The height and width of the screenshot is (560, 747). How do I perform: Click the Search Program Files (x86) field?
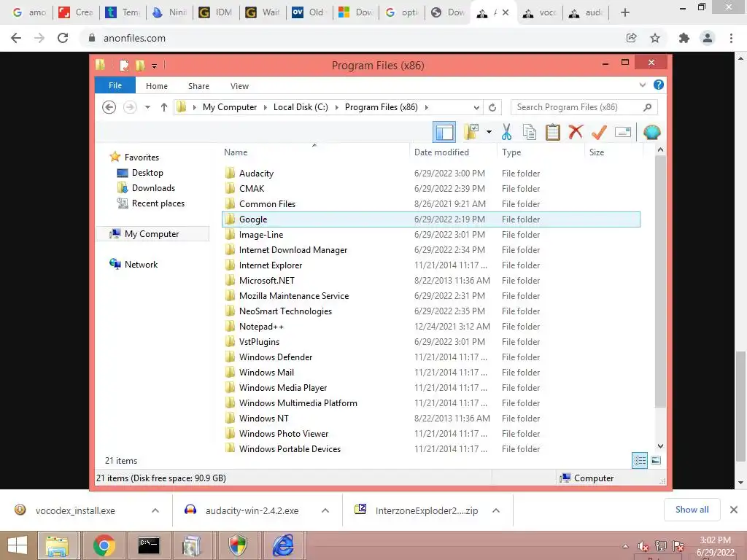pyautogui.click(x=584, y=107)
